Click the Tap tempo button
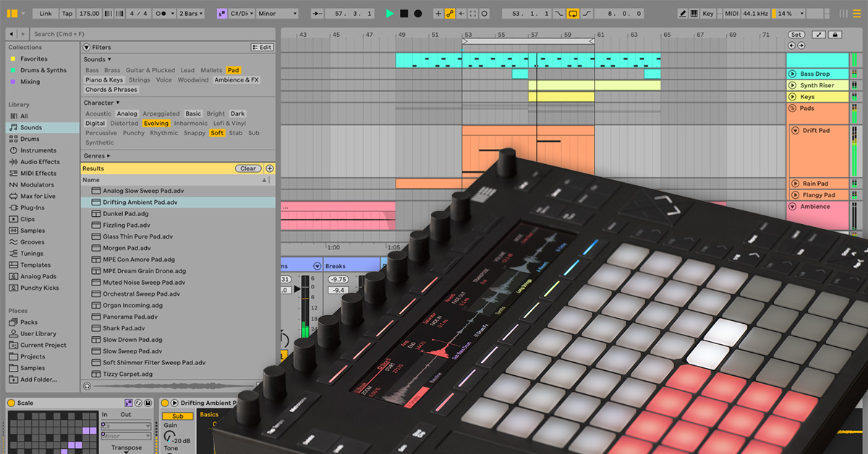Viewport: 868px width, 454px height. pos(67,13)
